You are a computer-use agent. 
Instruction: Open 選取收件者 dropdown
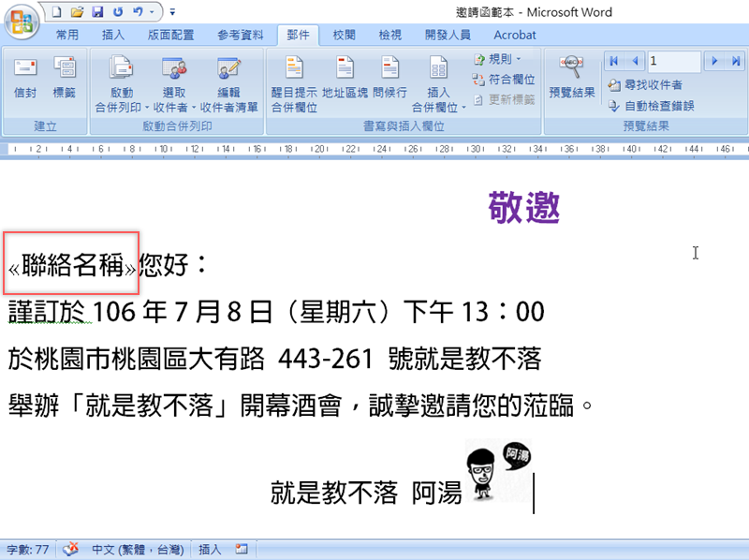[x=174, y=84]
